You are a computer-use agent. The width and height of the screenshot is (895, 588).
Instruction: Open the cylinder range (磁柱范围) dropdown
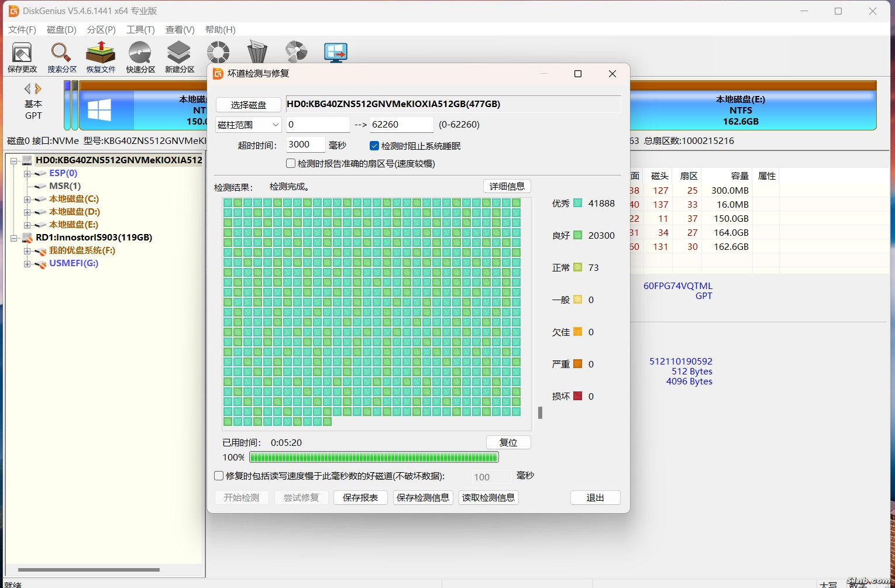click(249, 125)
